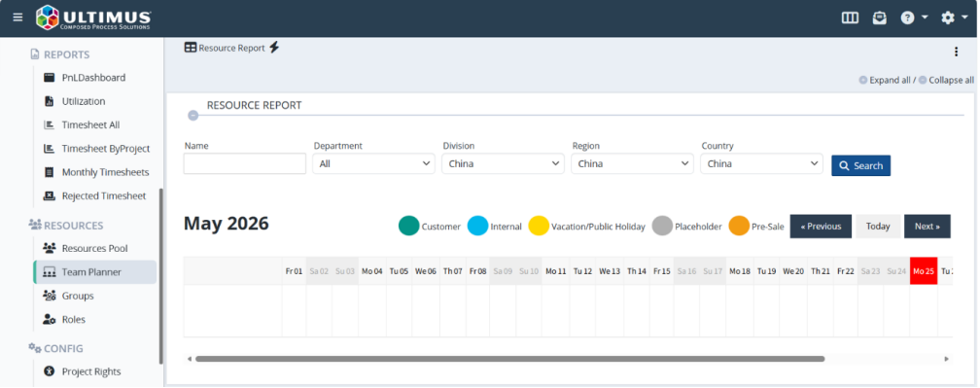
Task: Click the orange Pre-Sale legend swatch
Action: coord(739,226)
